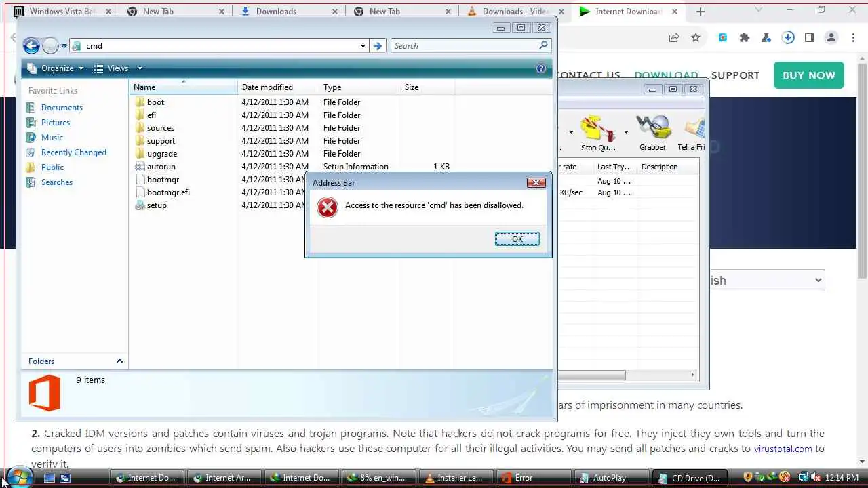Screen dimensions: 868x488
Task: Open a new Chrome tab with plus
Action: tap(701, 11)
